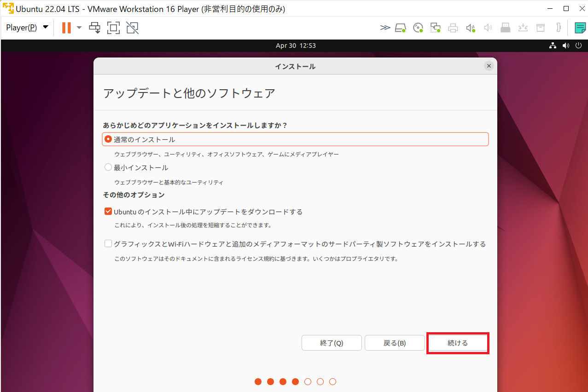
Task: Click the printer device icon
Action: [453, 28]
